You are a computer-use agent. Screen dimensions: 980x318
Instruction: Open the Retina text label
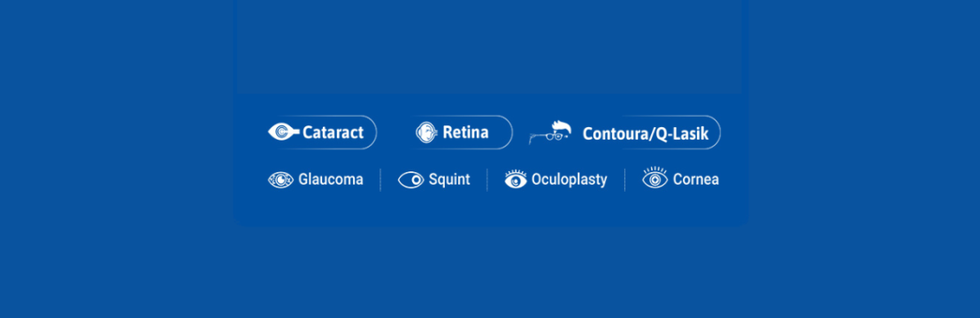465,132
